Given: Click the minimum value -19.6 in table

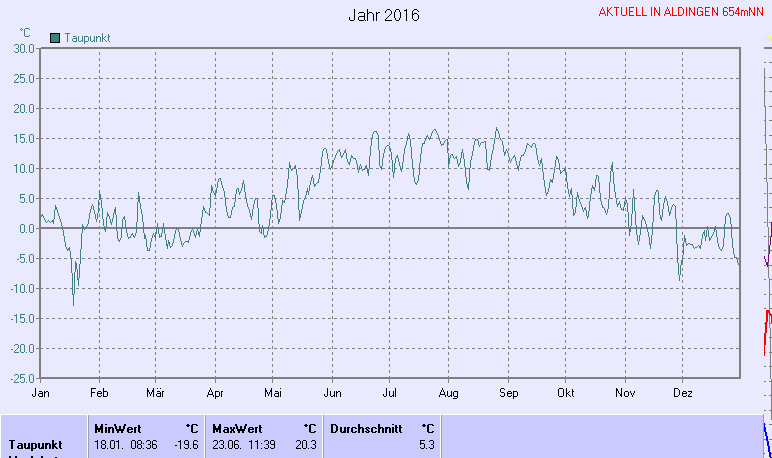Looking at the screenshot, I should tap(186, 444).
